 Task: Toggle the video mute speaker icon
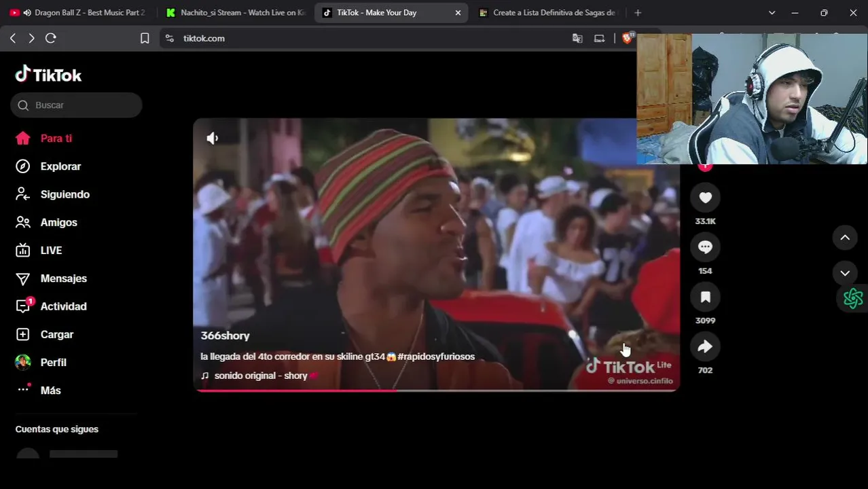[x=212, y=139]
